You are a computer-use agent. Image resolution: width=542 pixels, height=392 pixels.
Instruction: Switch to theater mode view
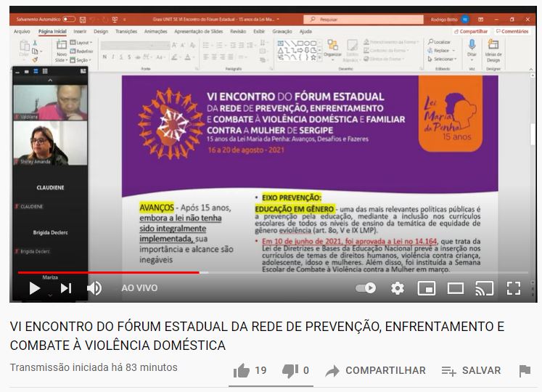pos(455,288)
